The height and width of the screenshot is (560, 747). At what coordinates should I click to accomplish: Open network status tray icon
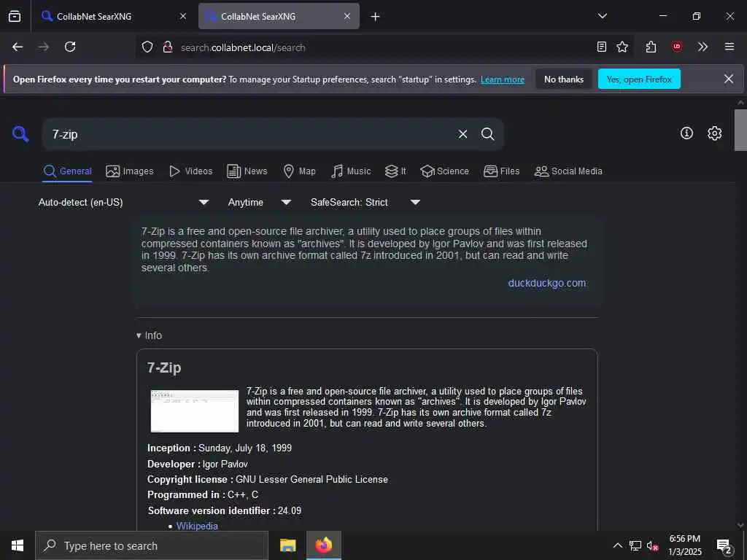[635, 545]
